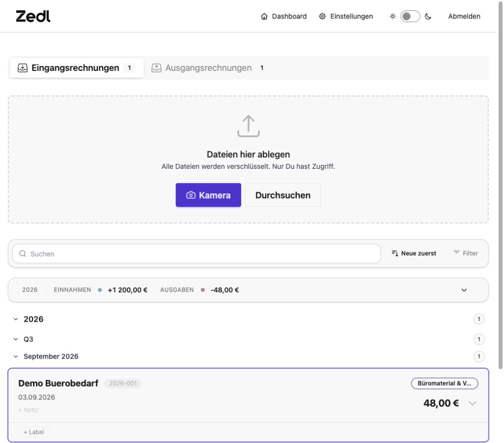
Task: Click the Eingangsrechnungen inbox tray icon
Action: point(22,68)
